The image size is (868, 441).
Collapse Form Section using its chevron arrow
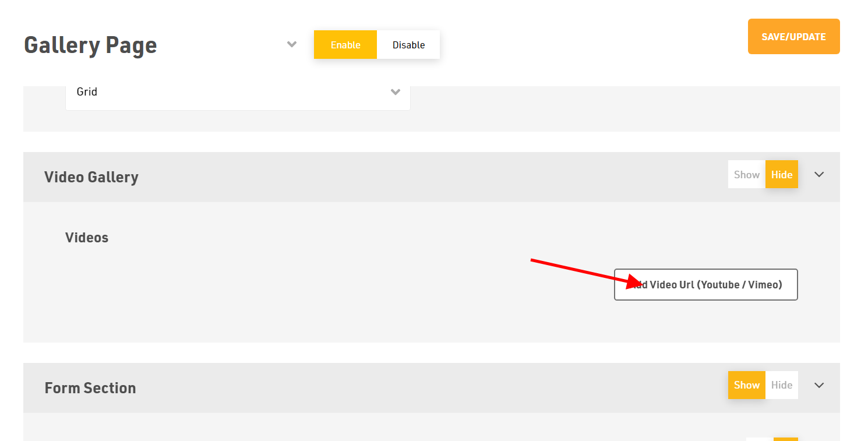click(x=819, y=385)
